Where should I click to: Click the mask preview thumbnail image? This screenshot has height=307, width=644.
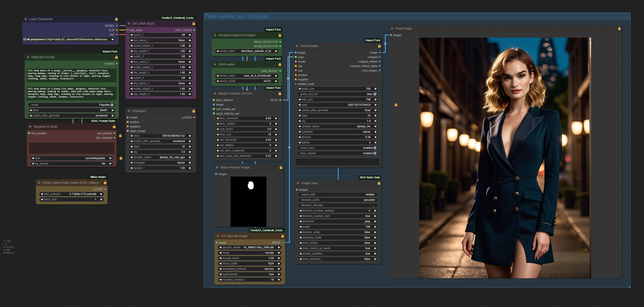click(x=248, y=201)
